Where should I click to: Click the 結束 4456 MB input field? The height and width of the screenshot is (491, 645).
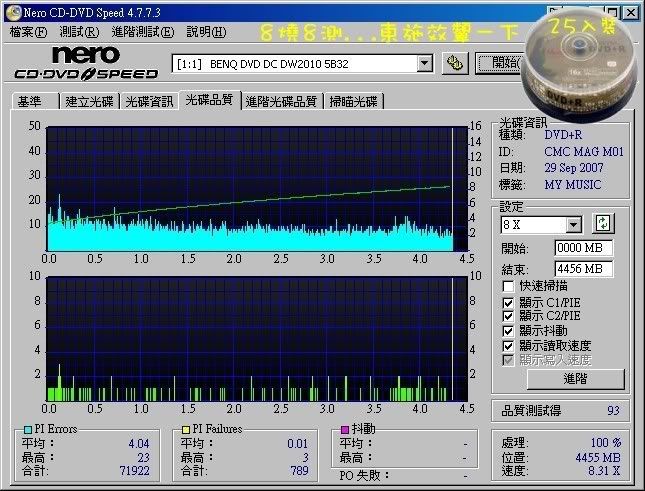click(584, 269)
